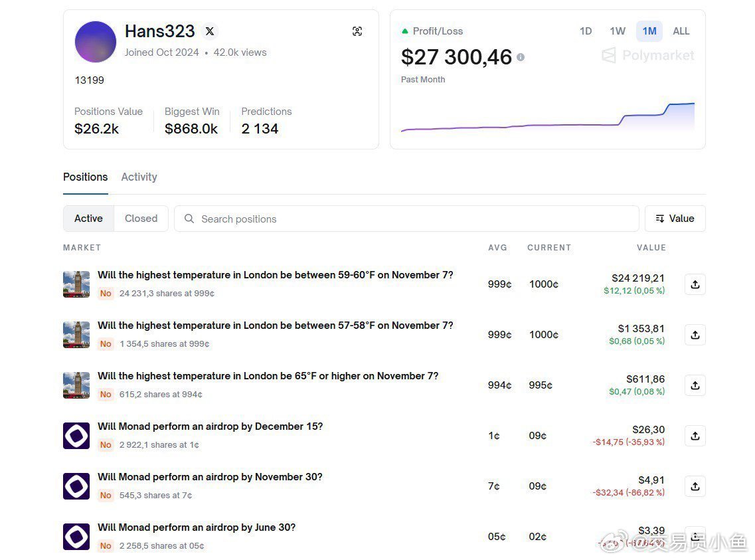
Task: Click the Search positions field
Action: click(406, 219)
